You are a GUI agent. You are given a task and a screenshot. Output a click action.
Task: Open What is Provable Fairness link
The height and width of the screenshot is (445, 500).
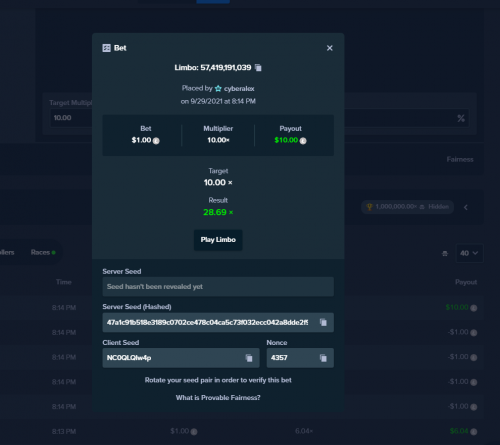point(218,397)
